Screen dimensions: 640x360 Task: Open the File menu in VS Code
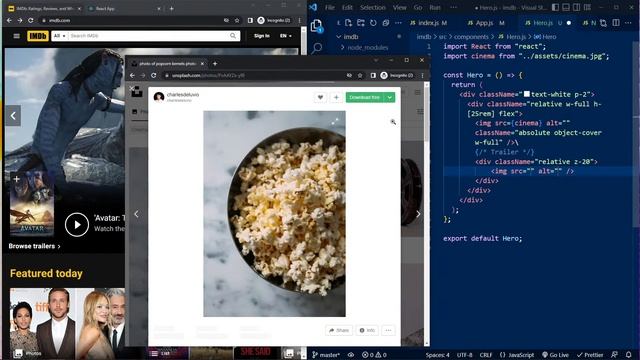pyautogui.click(x=330, y=7)
